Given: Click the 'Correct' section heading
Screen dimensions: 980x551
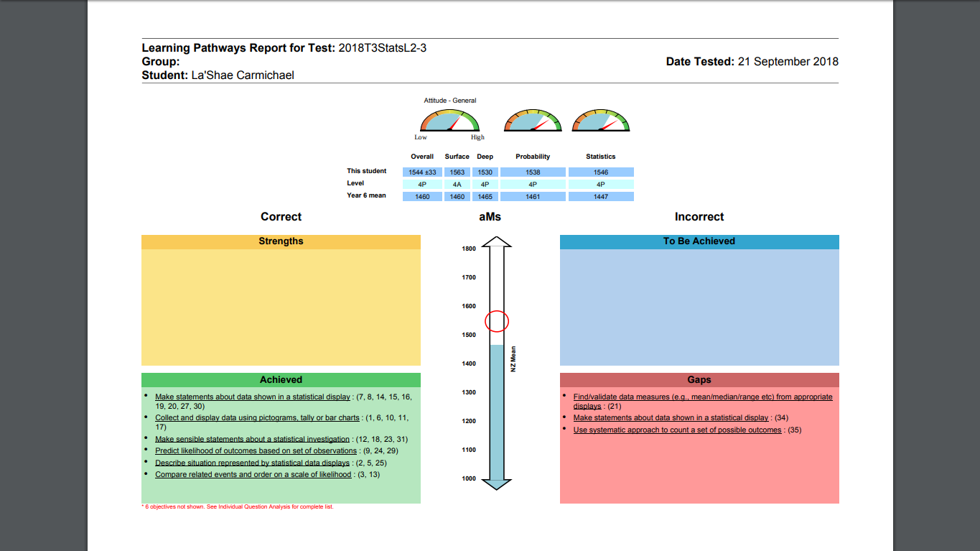Looking at the screenshot, I should click(x=281, y=217).
